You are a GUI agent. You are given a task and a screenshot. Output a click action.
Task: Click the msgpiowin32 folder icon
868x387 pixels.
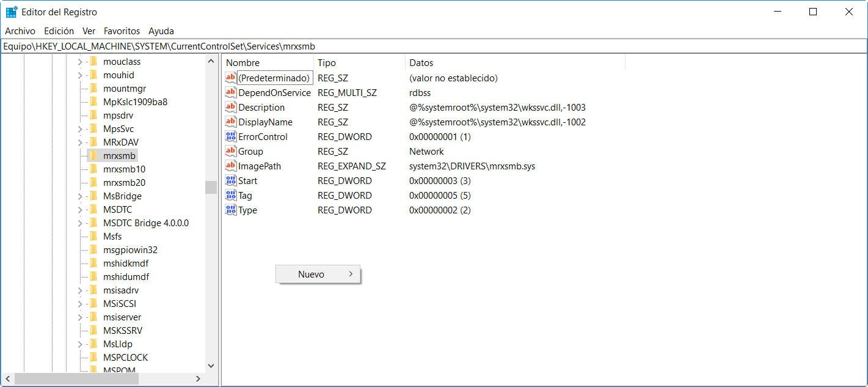click(x=93, y=250)
